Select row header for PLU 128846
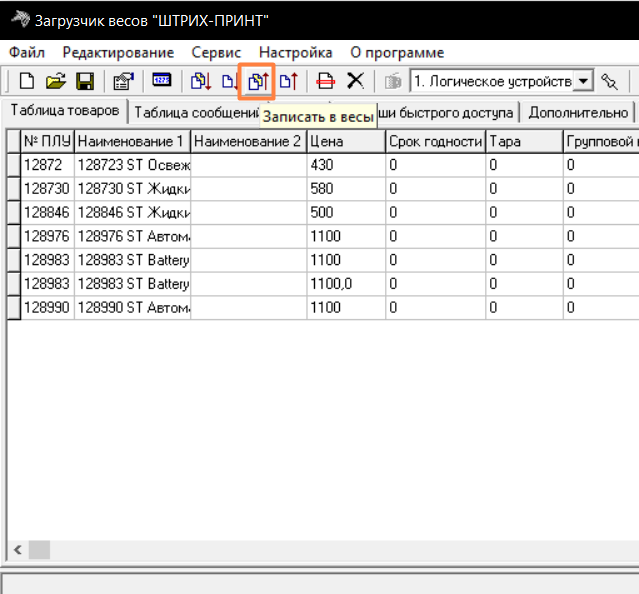The image size is (639, 594). (14, 212)
